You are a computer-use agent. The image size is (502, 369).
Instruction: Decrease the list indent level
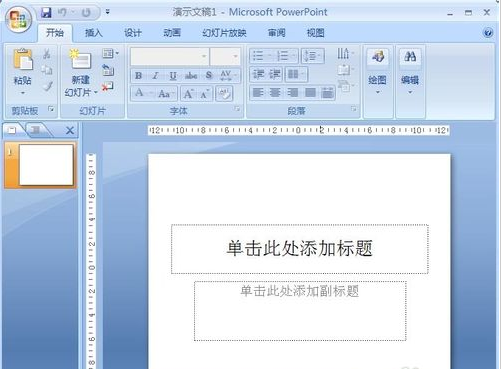[259, 74]
